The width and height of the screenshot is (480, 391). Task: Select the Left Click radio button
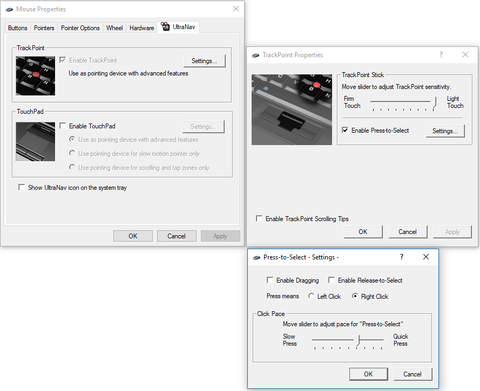[311, 296]
